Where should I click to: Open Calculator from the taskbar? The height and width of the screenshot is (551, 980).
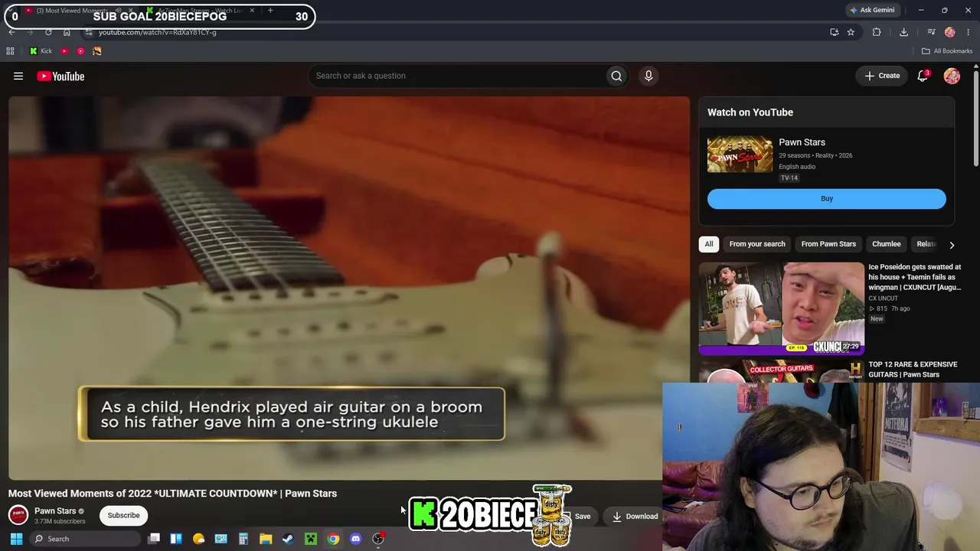point(243,539)
